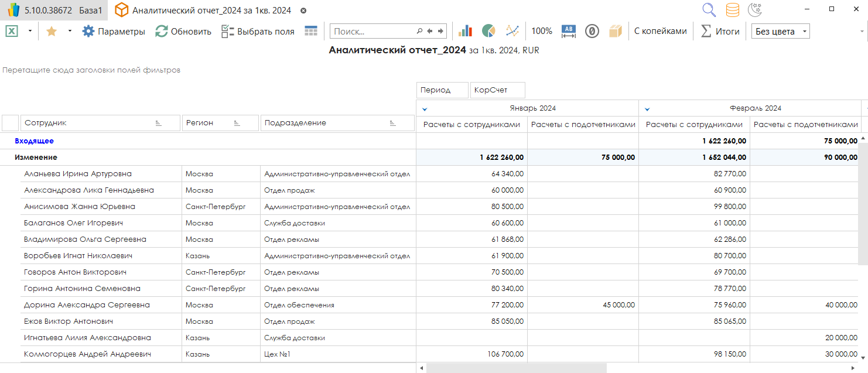
Task: Click the horizontal scrollbar at the bottom
Action: (x=515, y=368)
